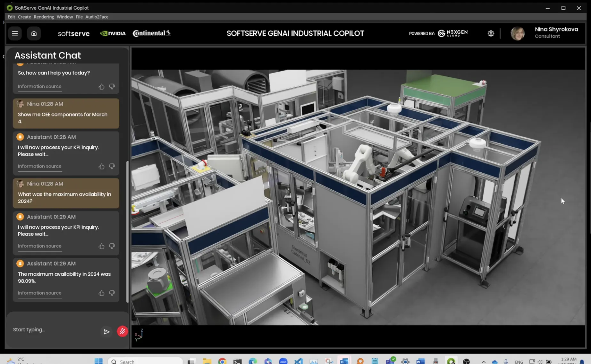Open the Window menu

pyautogui.click(x=65, y=17)
